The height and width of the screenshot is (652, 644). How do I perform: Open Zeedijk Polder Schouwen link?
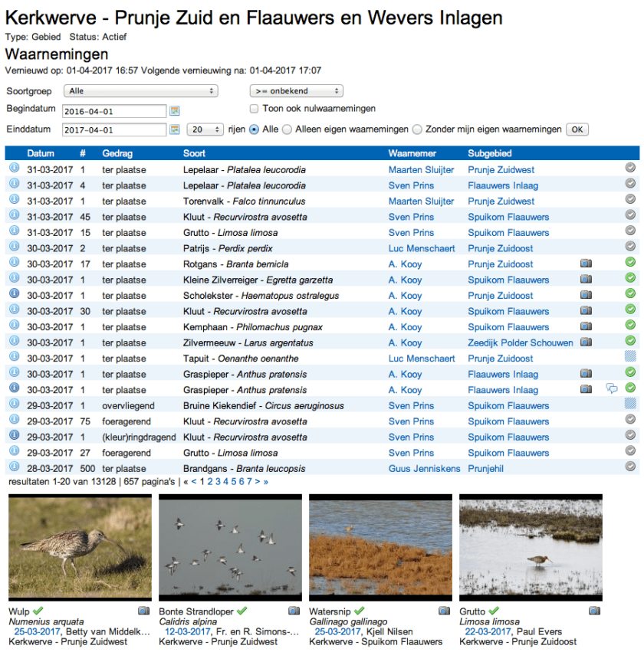[x=521, y=343]
